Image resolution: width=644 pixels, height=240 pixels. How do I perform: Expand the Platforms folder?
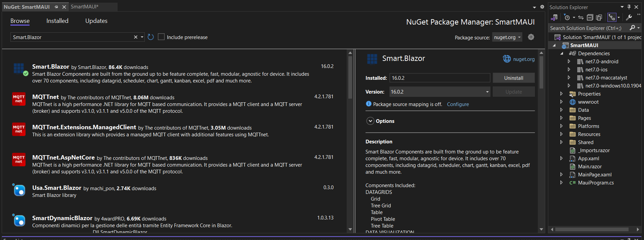pyautogui.click(x=561, y=126)
